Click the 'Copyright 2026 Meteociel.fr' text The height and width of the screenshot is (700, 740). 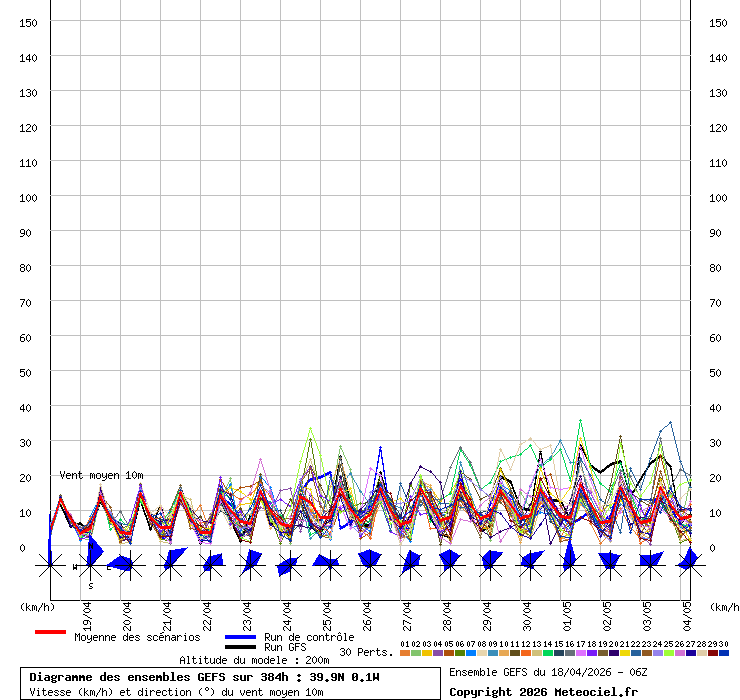pos(542,691)
